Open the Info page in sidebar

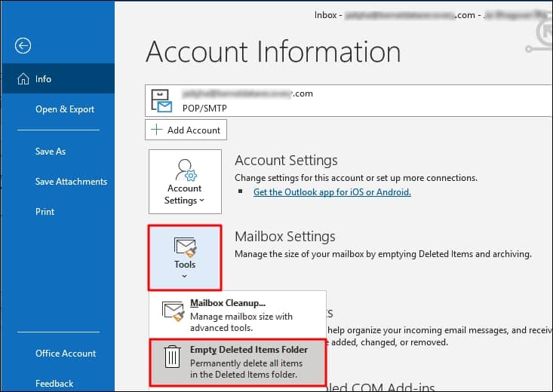point(58,78)
